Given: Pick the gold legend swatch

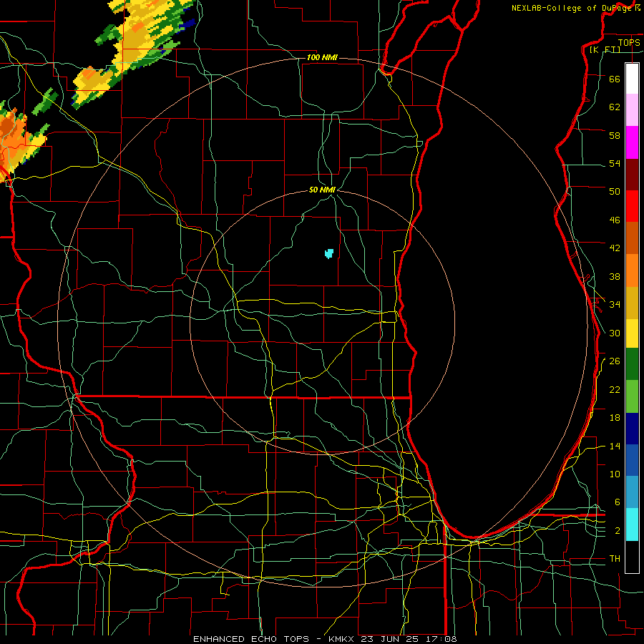Looking at the screenshot, I should pyautogui.click(x=632, y=303).
